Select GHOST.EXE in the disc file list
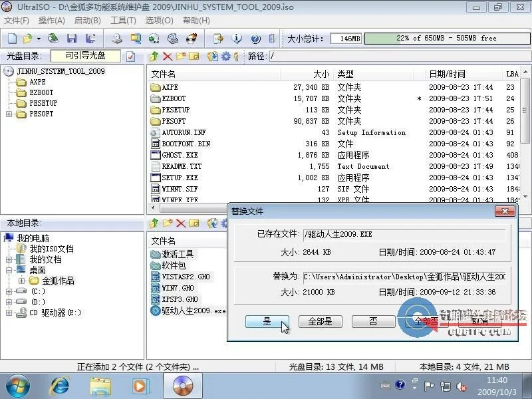Viewport: 532px width, 399px height. (180, 155)
